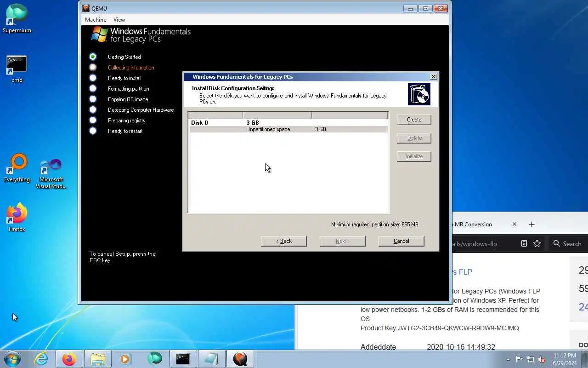Click the setup CD box icon
Viewport: 588px width, 368px height.
[x=419, y=94]
